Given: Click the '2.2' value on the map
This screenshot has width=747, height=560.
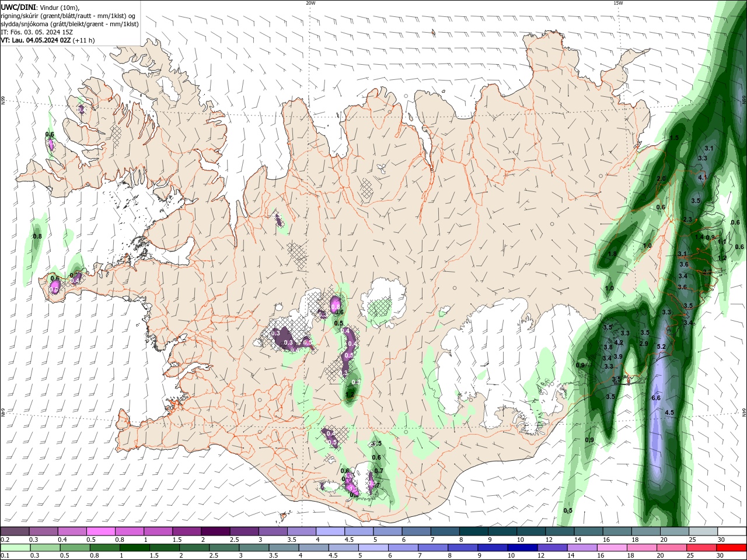Looking at the screenshot, I should point(707,272).
